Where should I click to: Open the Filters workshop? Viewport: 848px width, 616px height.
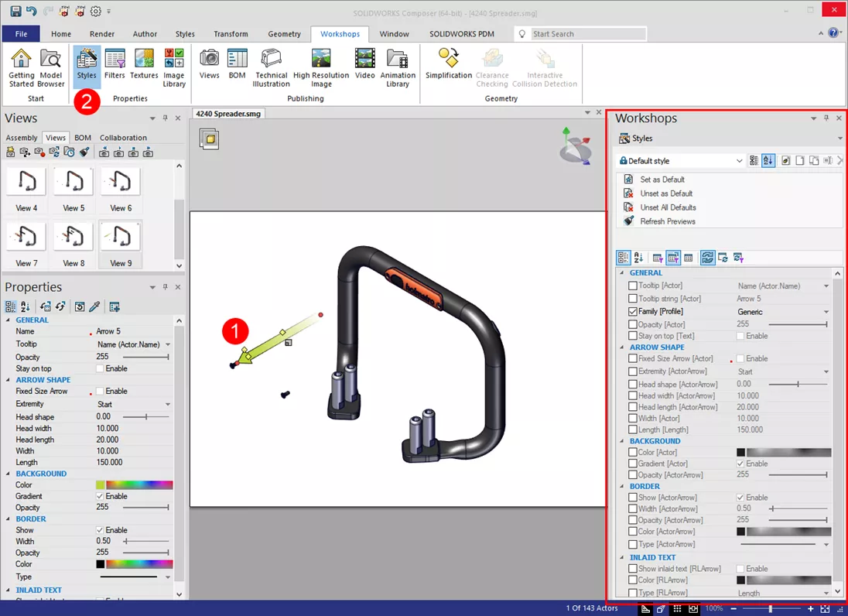(115, 63)
